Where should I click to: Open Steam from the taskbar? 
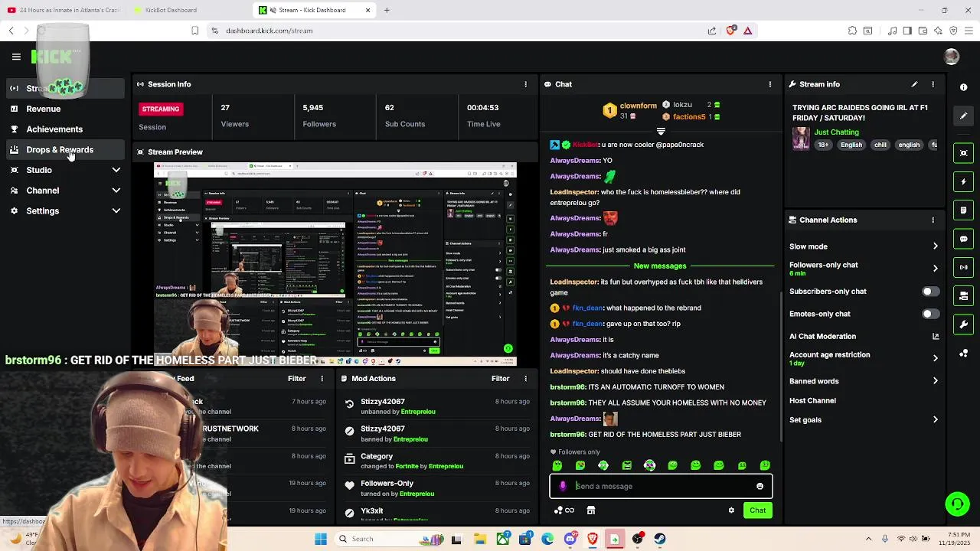(x=659, y=539)
